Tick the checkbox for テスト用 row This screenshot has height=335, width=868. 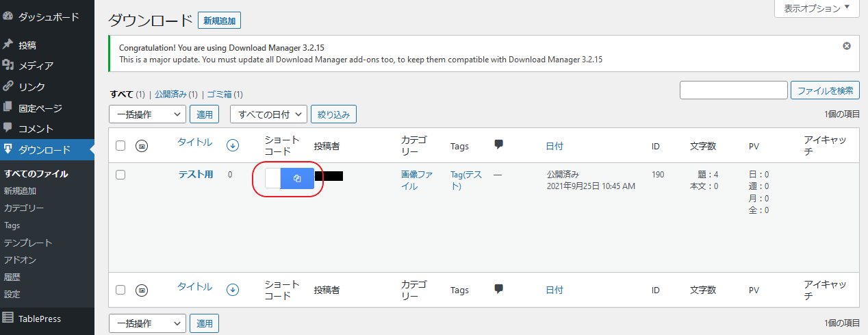tap(120, 175)
